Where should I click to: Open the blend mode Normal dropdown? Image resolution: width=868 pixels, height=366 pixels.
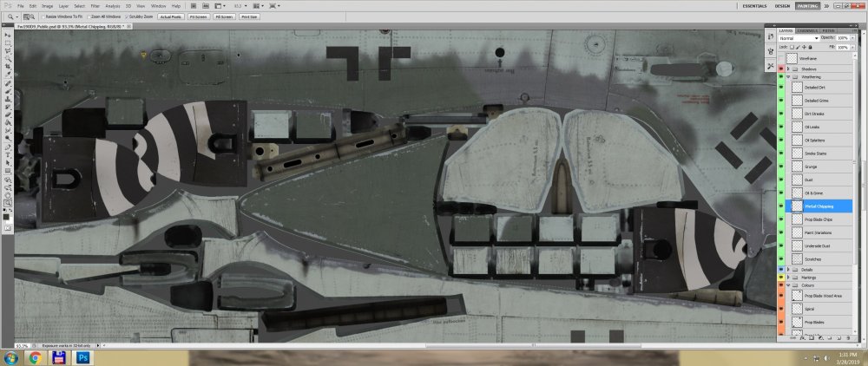click(x=799, y=38)
